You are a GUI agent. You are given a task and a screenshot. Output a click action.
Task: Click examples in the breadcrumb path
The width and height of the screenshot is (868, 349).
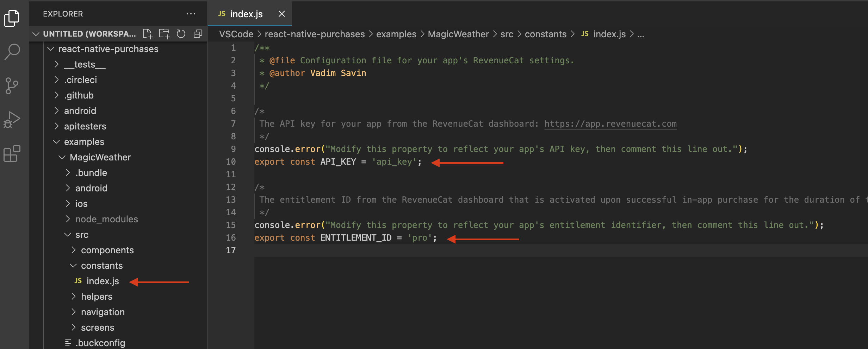396,34
